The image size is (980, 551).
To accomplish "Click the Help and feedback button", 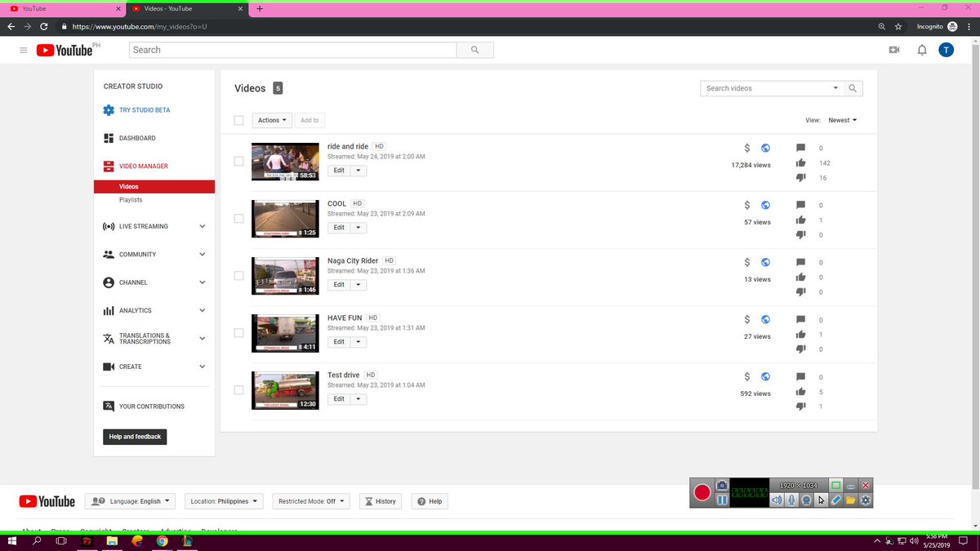I will point(135,437).
